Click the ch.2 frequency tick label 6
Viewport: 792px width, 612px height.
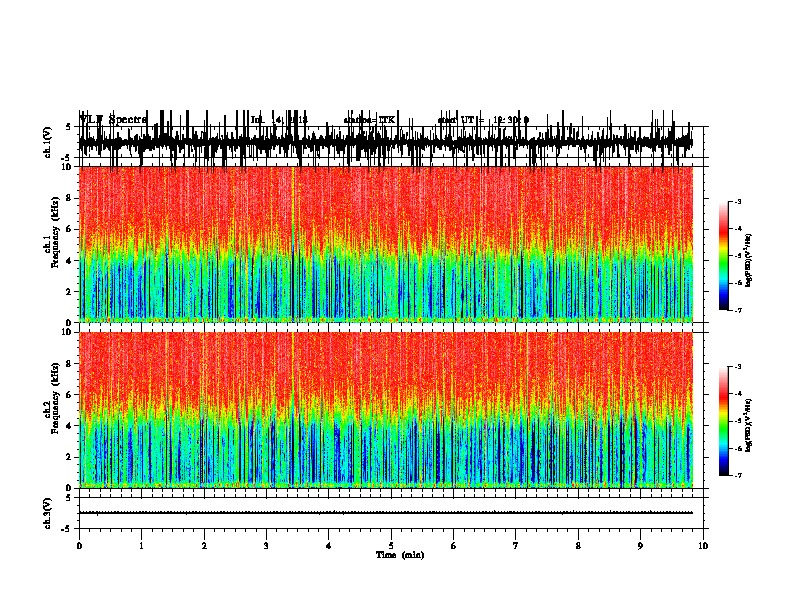pos(70,395)
